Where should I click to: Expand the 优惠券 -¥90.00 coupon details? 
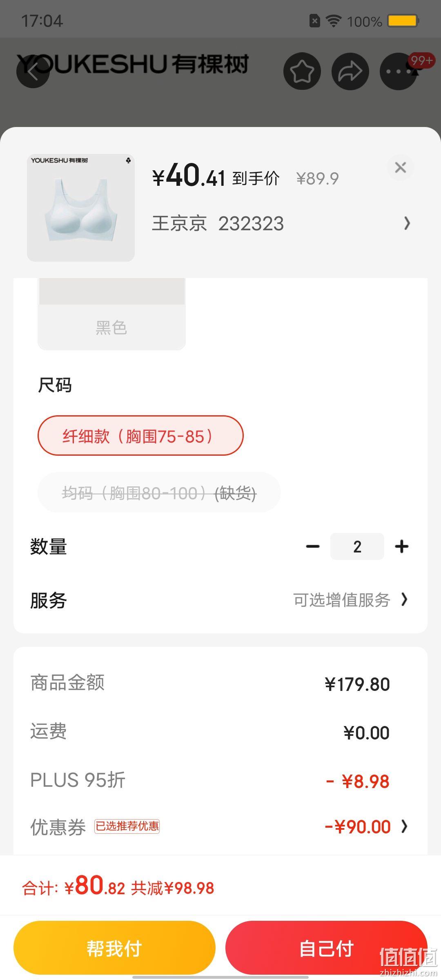pyautogui.click(x=366, y=827)
